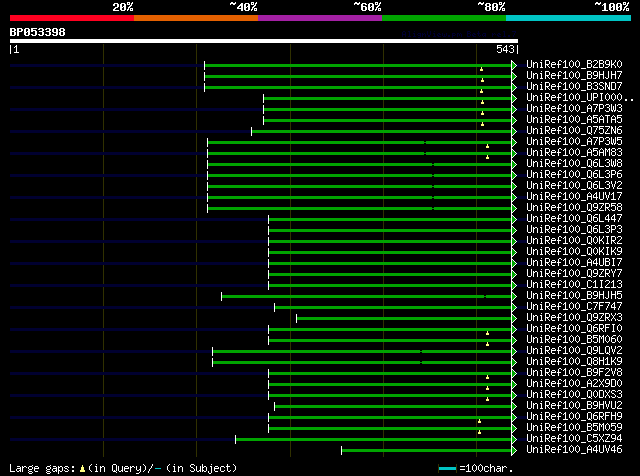Select the UniRef100_C5XZ94 label
640x476 pixels.
click(574, 439)
